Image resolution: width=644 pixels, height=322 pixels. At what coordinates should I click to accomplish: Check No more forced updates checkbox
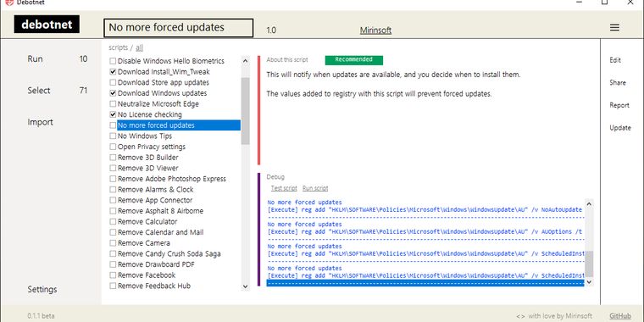[113, 125]
